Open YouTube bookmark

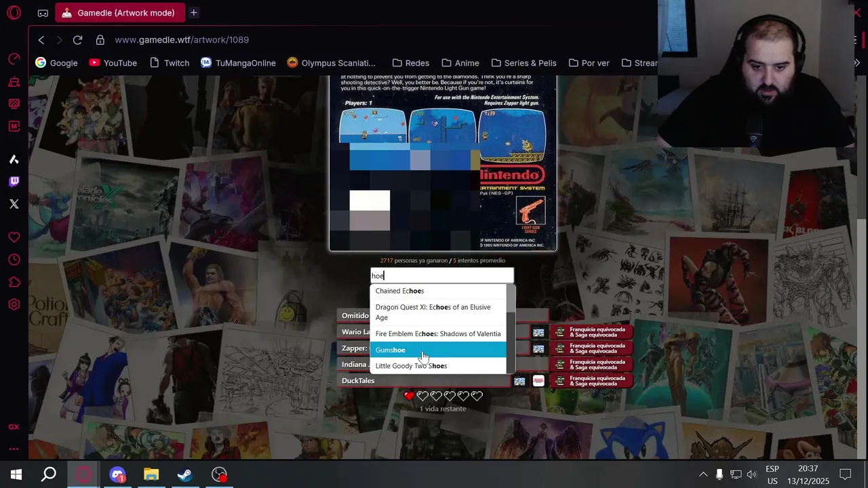click(113, 63)
